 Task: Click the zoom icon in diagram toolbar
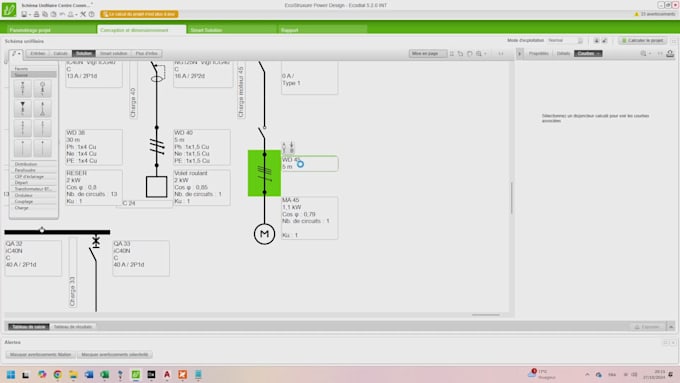[x=479, y=54]
